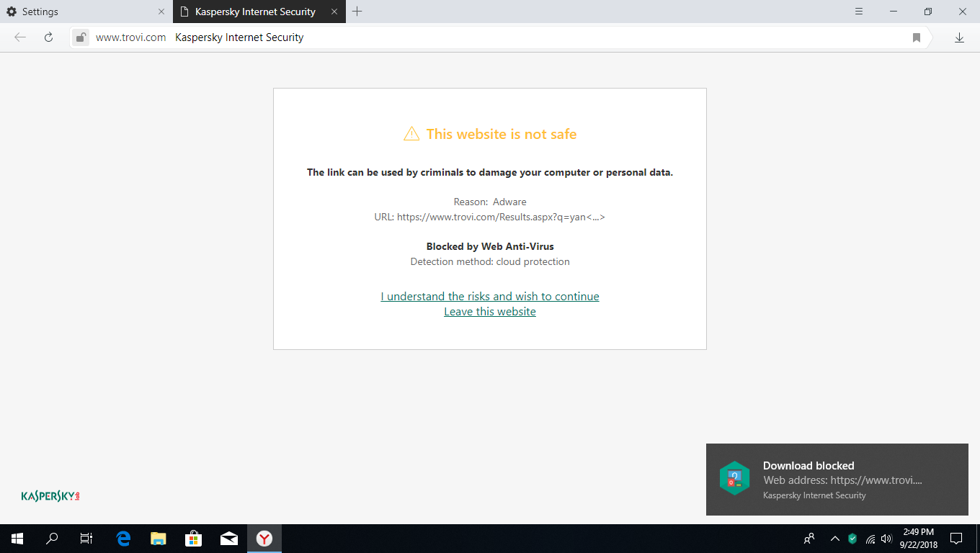
Task: Click the Kaspersky shield tray icon
Action: (x=852, y=539)
